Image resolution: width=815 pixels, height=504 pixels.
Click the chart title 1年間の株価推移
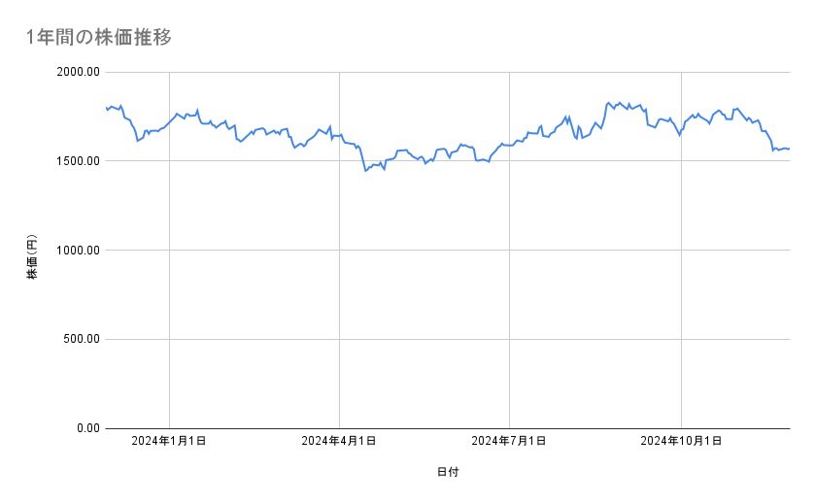(100, 37)
